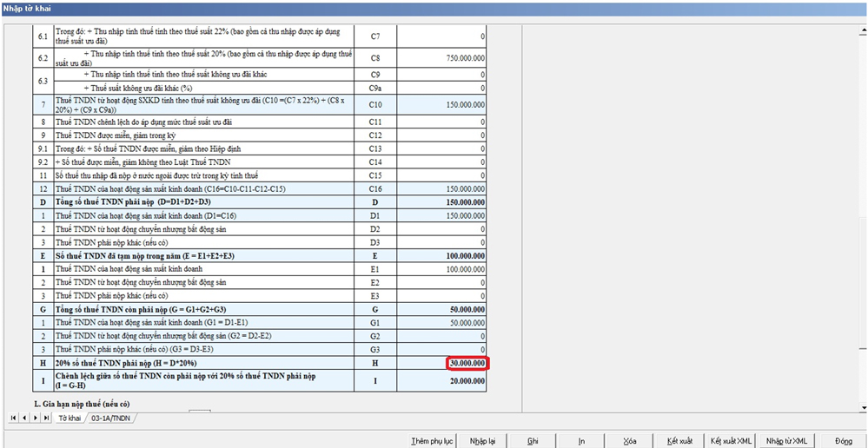The image size is (868, 448).
Task: Delete with the Xóa button
Action: click(630, 441)
